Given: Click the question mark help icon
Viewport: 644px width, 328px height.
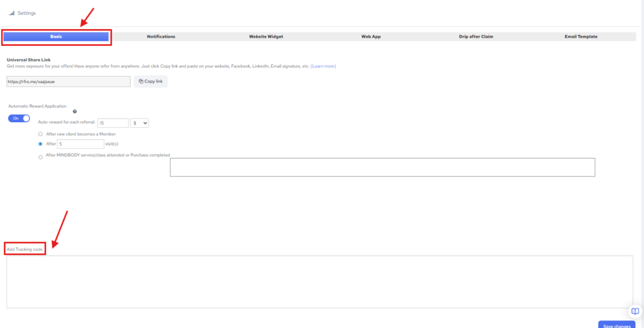Looking at the screenshot, I should [x=75, y=111].
